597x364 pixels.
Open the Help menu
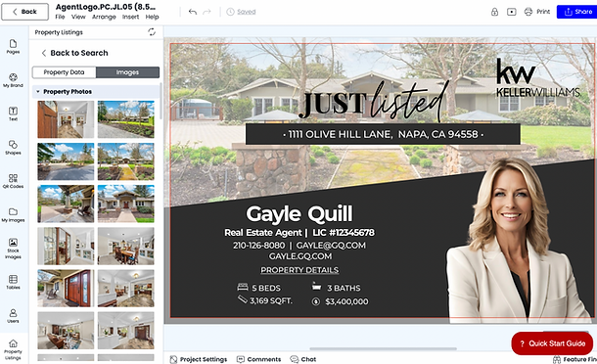tap(152, 17)
